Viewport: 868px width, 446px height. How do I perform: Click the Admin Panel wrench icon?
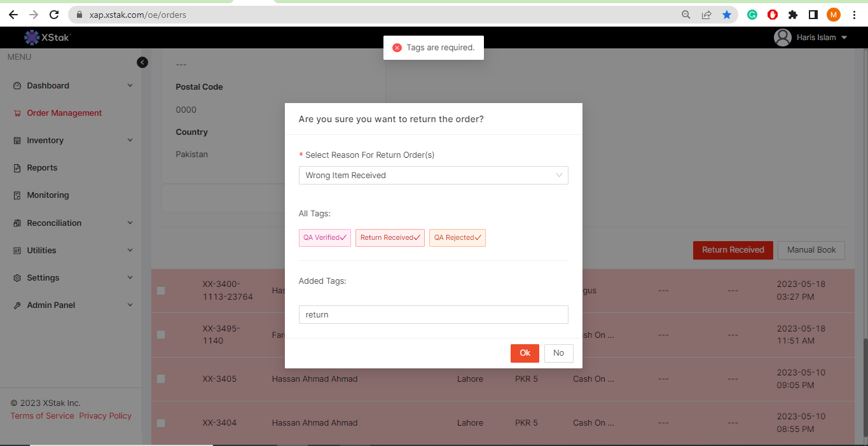pos(17,305)
